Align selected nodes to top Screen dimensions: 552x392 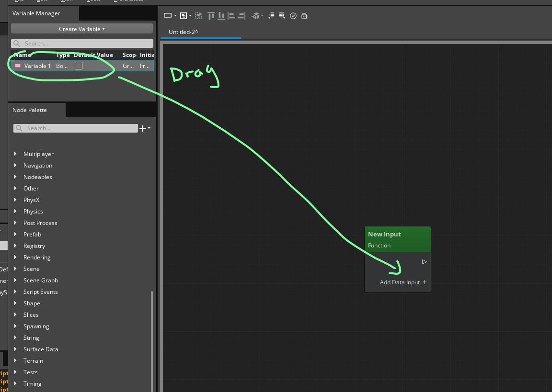[x=211, y=15]
